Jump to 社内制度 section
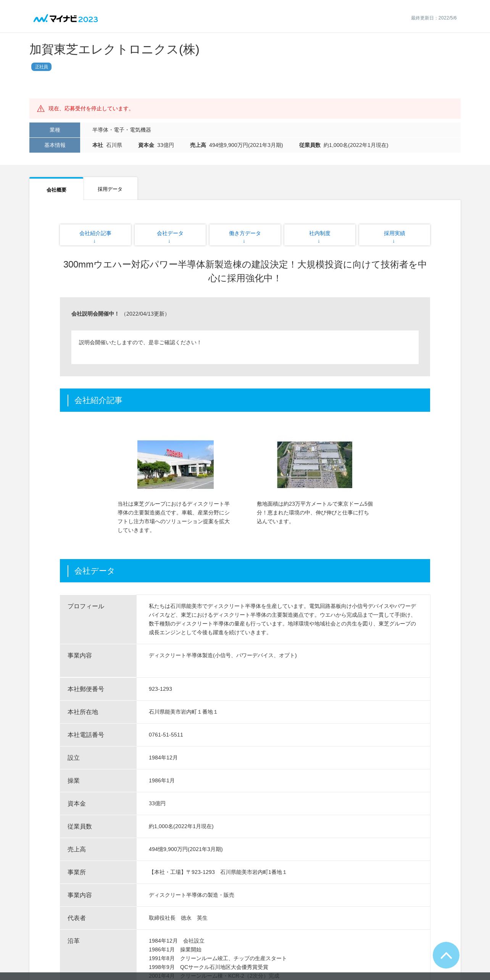This screenshot has height=980, width=490. click(x=320, y=235)
